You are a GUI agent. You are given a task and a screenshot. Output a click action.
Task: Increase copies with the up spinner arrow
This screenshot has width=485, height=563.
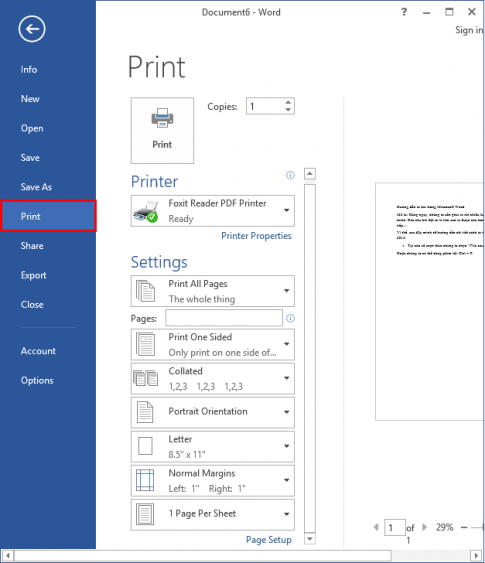(x=288, y=102)
